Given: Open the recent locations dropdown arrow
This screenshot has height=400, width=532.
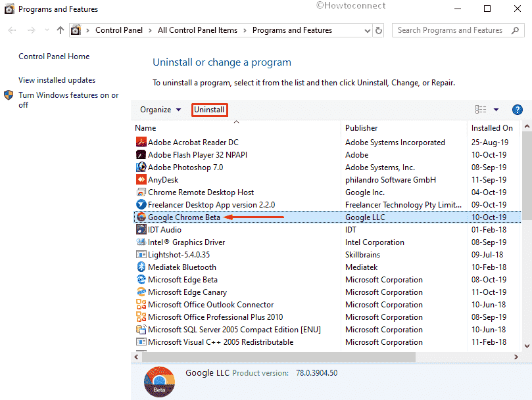Looking at the screenshot, I should [47, 30].
